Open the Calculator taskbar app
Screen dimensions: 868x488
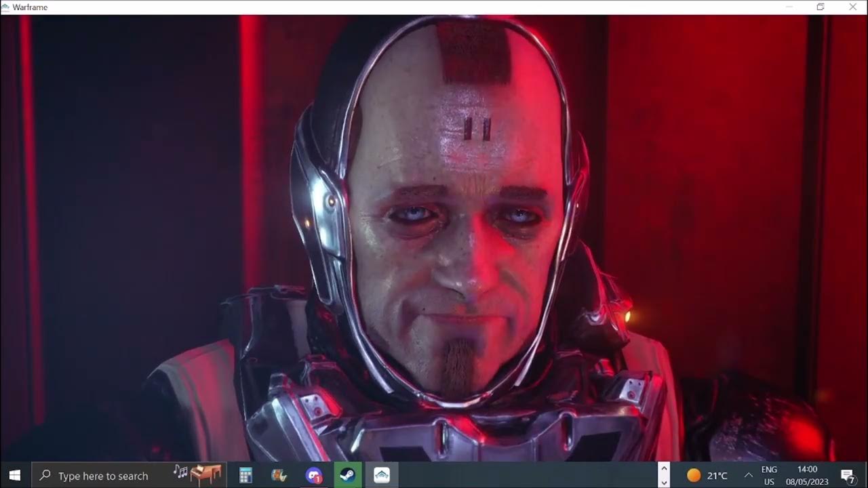pos(246,476)
